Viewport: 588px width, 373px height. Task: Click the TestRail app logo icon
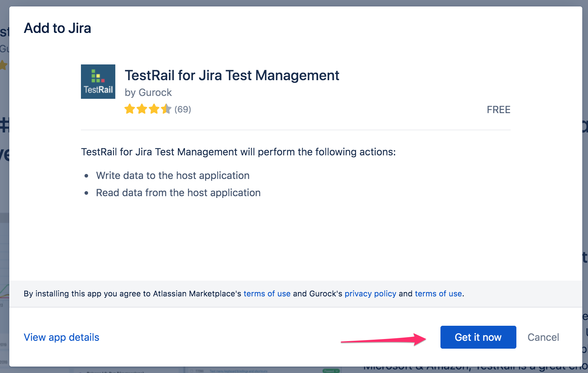coord(98,82)
